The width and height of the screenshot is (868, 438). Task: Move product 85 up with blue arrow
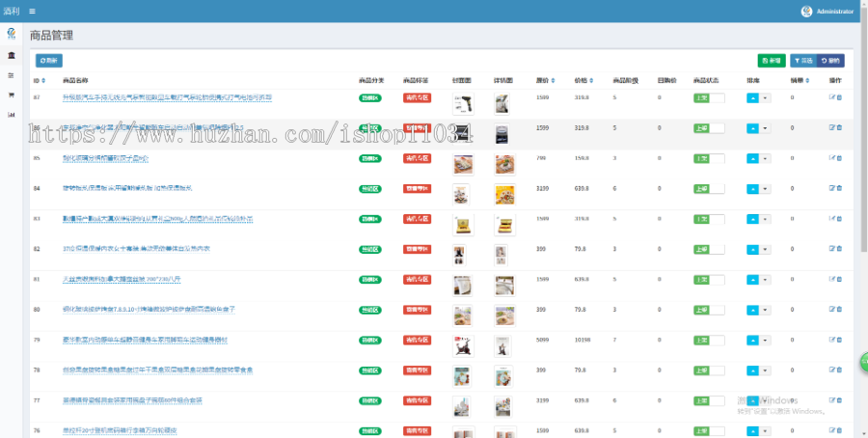coord(752,158)
